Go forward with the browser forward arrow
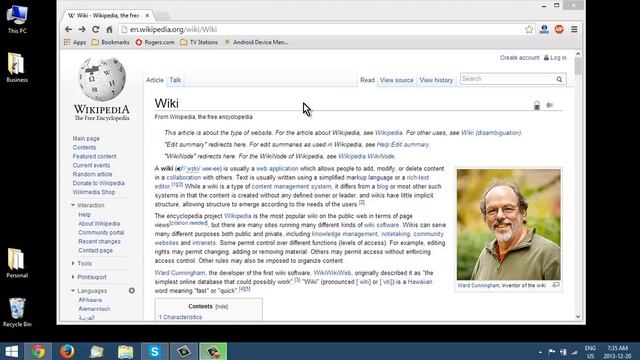This screenshot has height=360, width=640. point(82,29)
